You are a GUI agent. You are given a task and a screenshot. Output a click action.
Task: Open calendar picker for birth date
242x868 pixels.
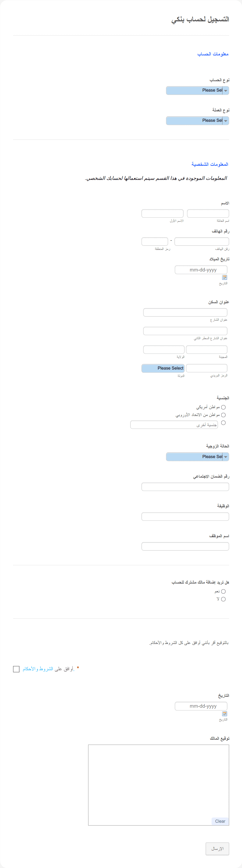click(225, 277)
